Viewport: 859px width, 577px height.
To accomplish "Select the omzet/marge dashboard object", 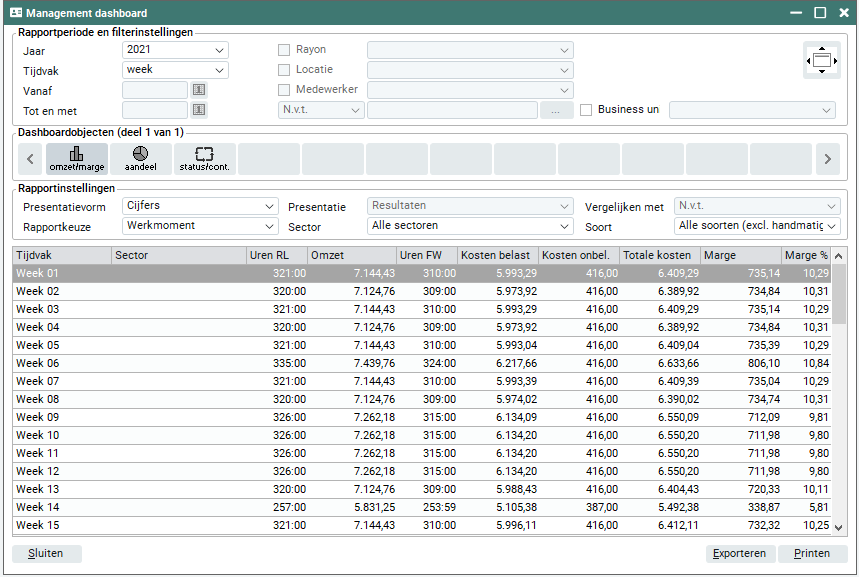I will tap(77, 159).
